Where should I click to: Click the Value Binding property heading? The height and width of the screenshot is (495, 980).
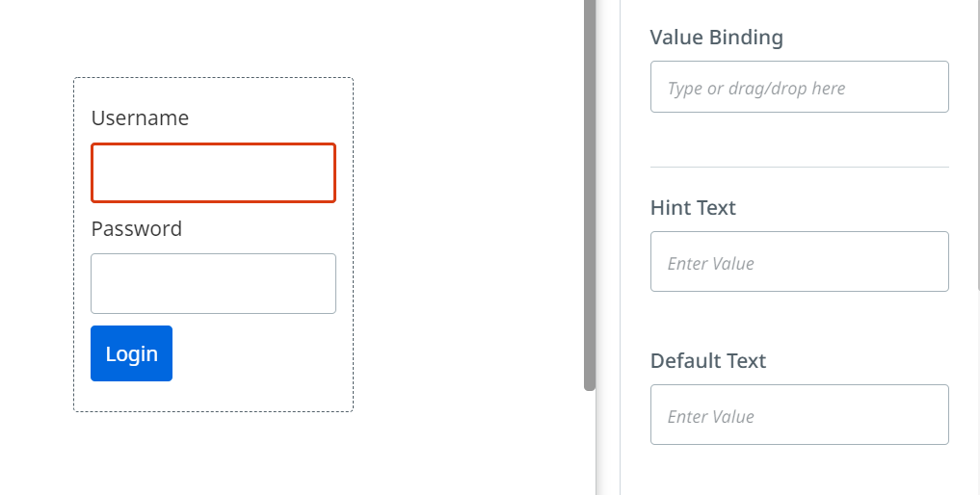(716, 38)
